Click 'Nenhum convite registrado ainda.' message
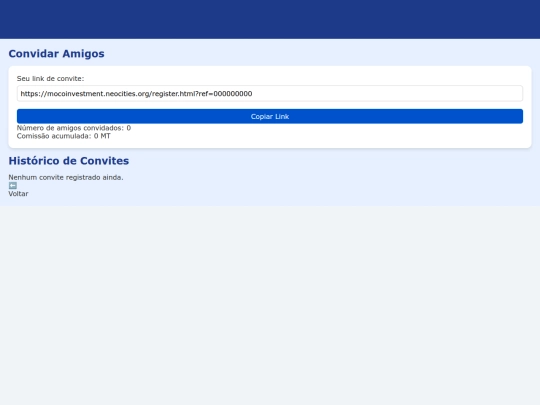 click(66, 177)
